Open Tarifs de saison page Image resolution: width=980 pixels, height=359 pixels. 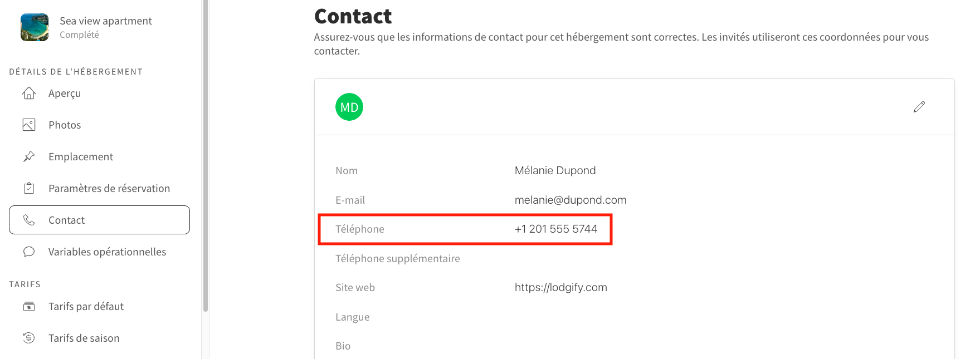coord(99,338)
